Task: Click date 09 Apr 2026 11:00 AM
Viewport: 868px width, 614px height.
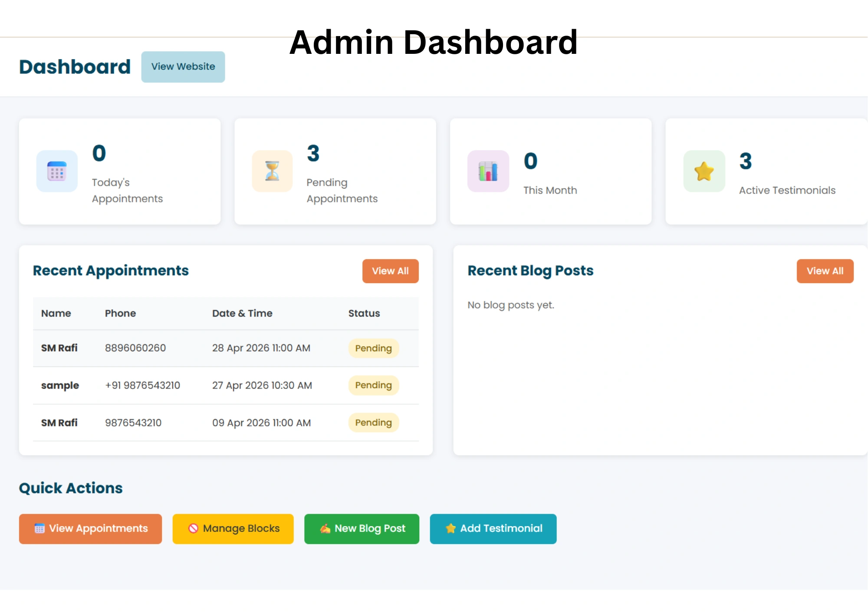Action: pos(262,423)
